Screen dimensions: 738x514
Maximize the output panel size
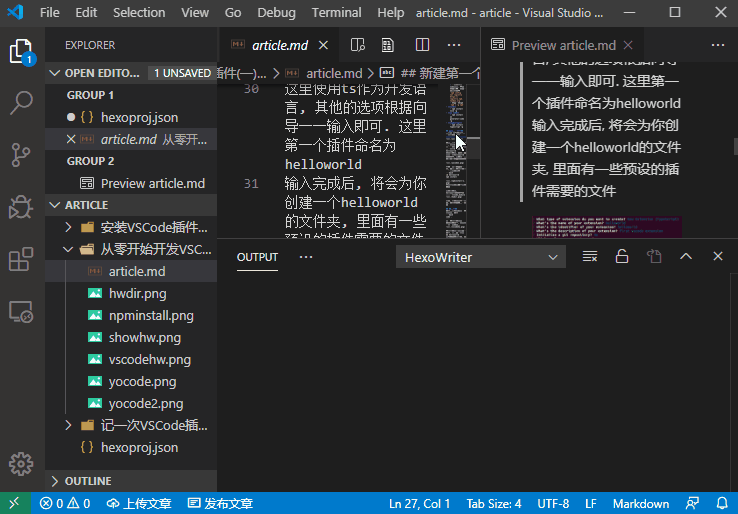click(x=686, y=257)
